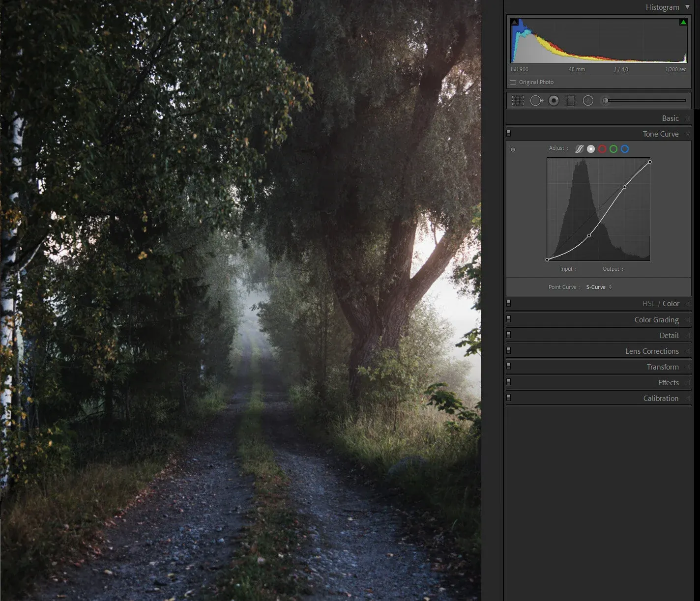The image size is (700, 601).
Task: Select the red channel curve circle
Action: point(602,149)
